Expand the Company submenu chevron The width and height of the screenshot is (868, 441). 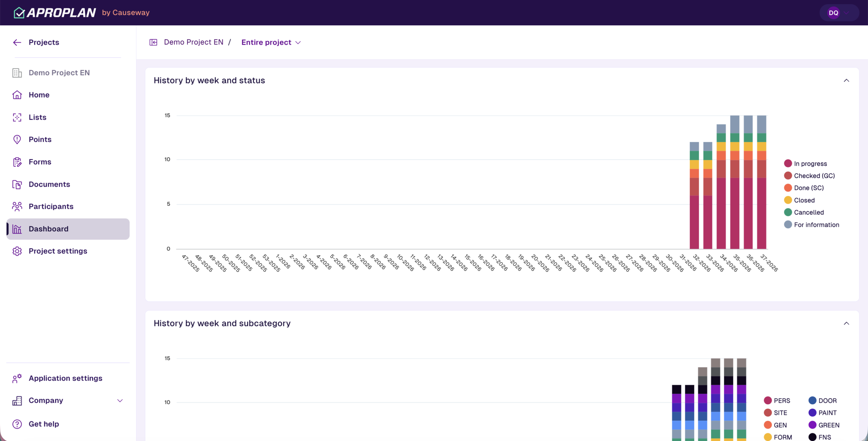click(x=120, y=401)
